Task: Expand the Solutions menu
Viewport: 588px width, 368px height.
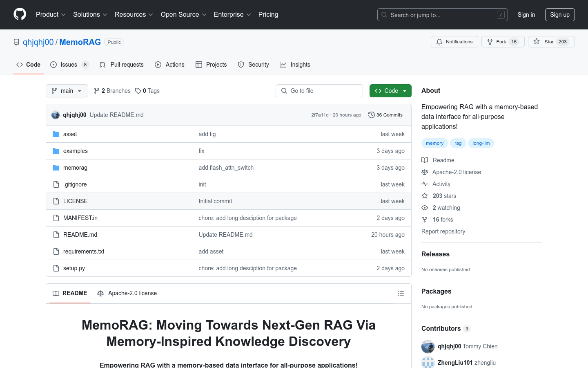Action: [x=90, y=15]
